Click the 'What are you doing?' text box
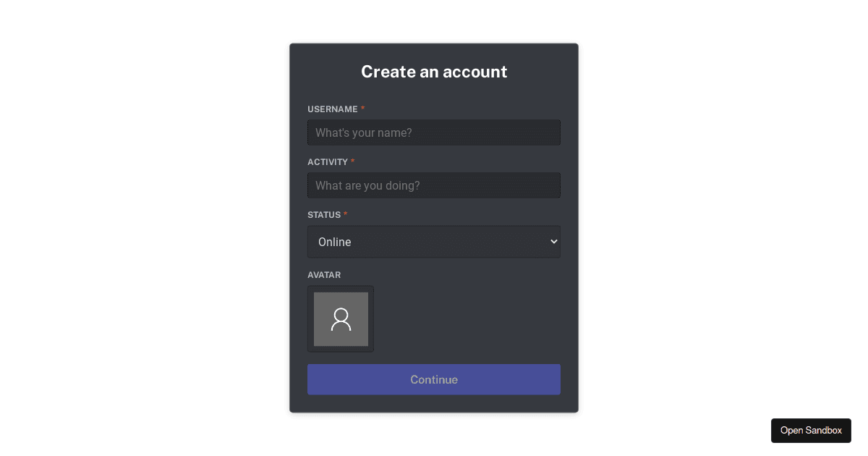Image resolution: width=868 pixels, height=456 pixels. point(434,185)
